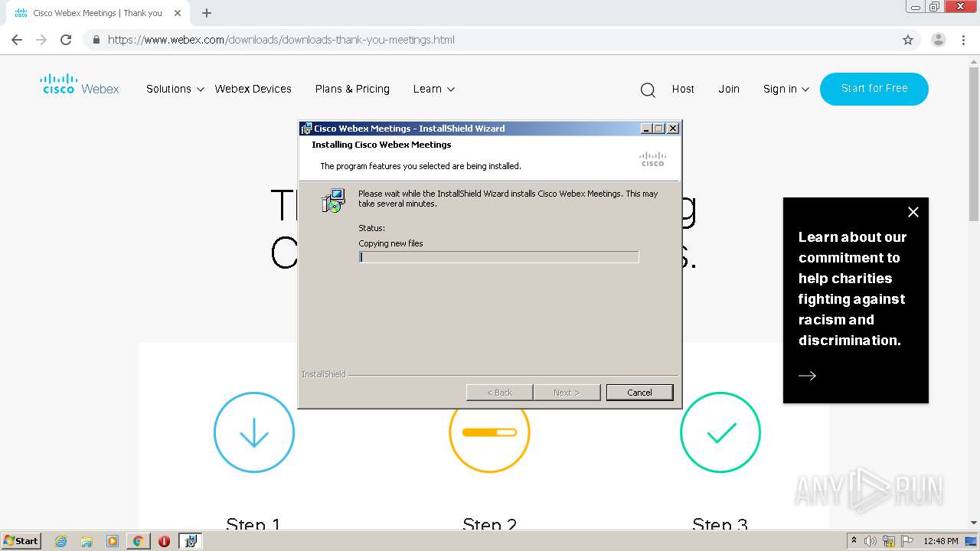This screenshot has width=980, height=551.
Task: Open the Chrome profile avatar
Action: [939, 40]
